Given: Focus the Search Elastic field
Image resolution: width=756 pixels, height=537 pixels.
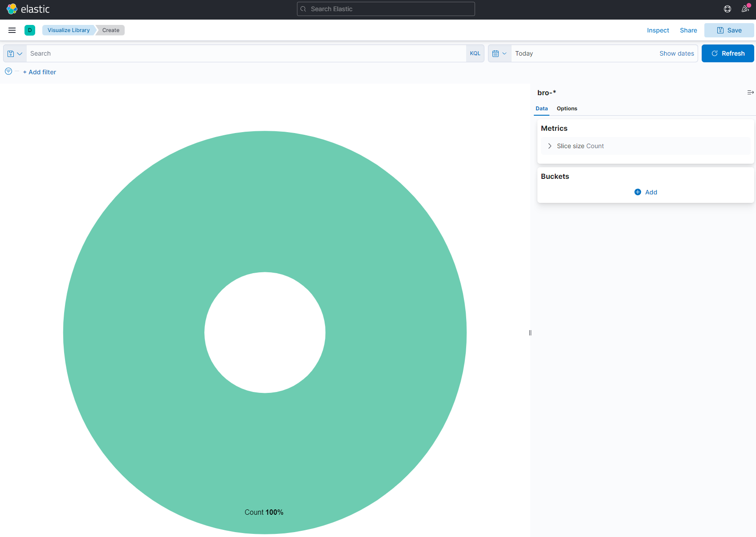Looking at the screenshot, I should [386, 9].
